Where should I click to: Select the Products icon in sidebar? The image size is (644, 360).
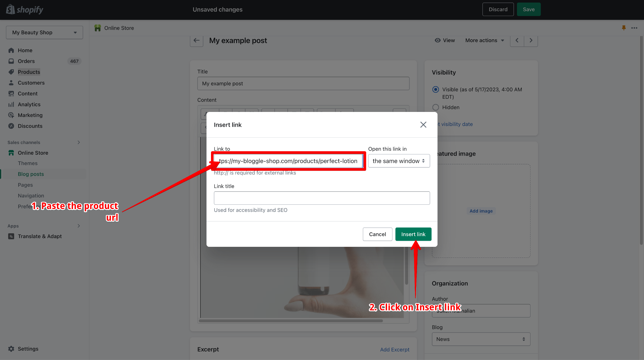click(11, 72)
